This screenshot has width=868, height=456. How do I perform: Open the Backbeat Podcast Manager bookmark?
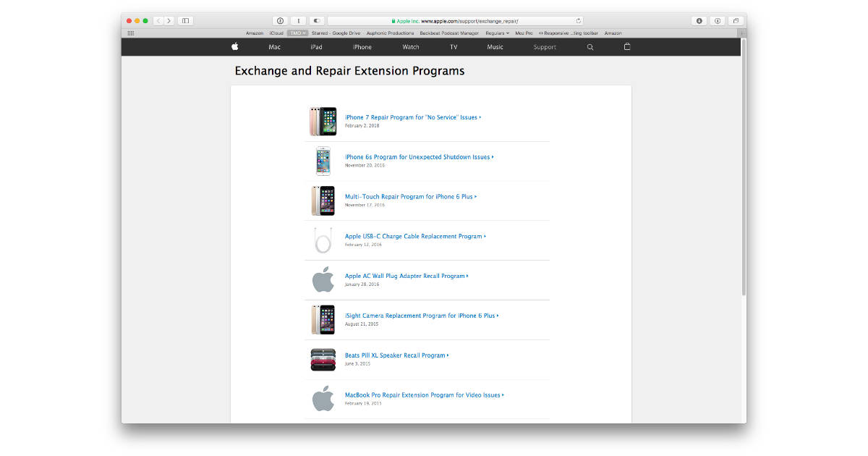point(449,33)
